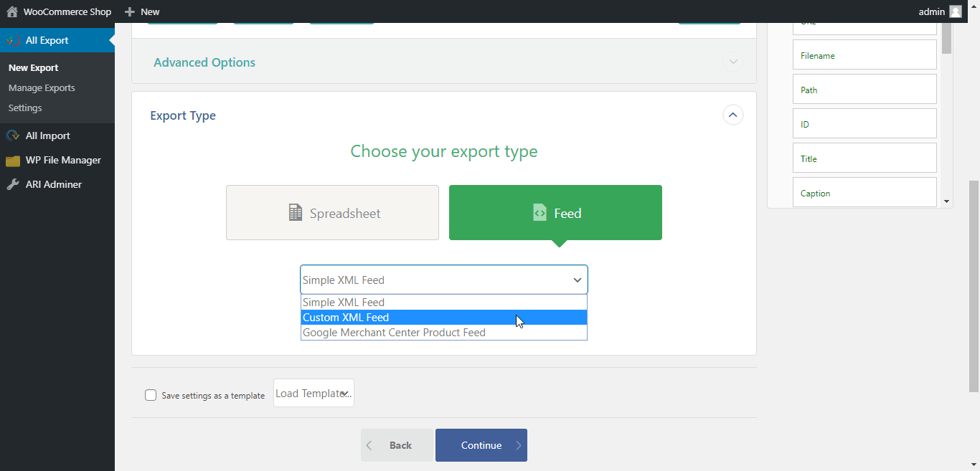Select the Spreadsheet export type
The height and width of the screenshot is (471, 980).
pos(332,212)
